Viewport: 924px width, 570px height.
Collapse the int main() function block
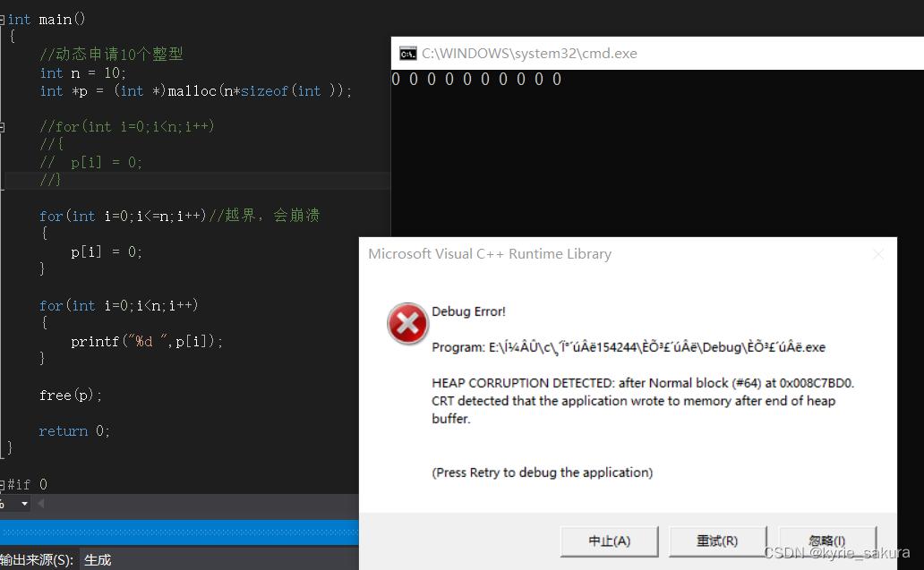[3, 20]
